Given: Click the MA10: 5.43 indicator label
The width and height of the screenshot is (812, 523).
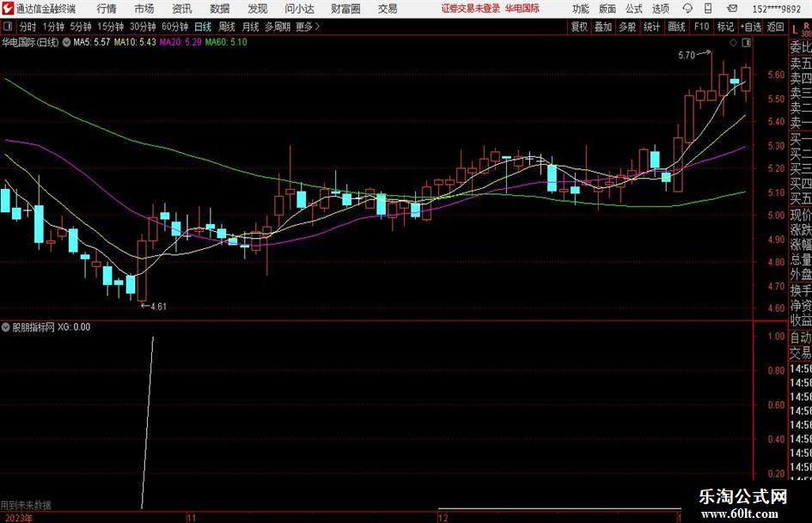Looking at the screenshot, I should tap(135, 42).
